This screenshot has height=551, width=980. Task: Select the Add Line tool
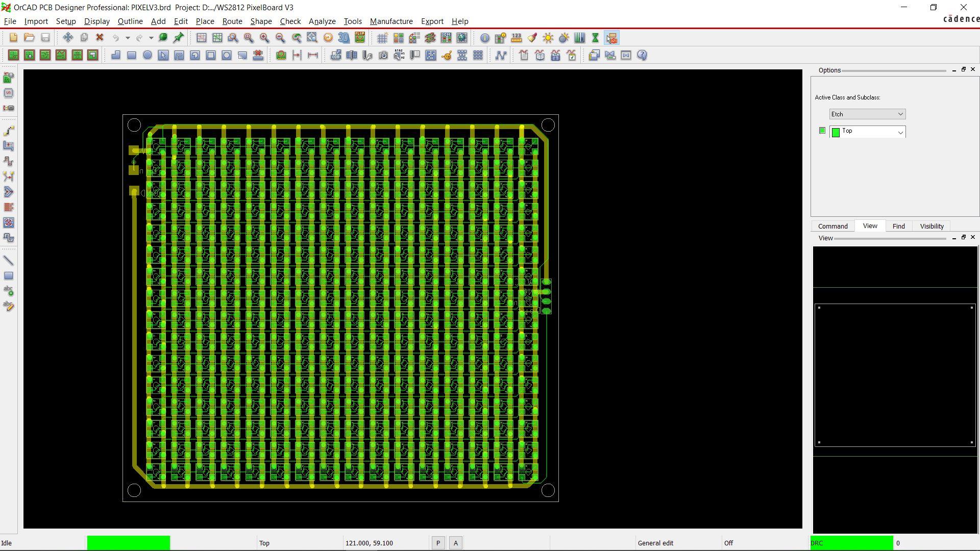pos(9,260)
